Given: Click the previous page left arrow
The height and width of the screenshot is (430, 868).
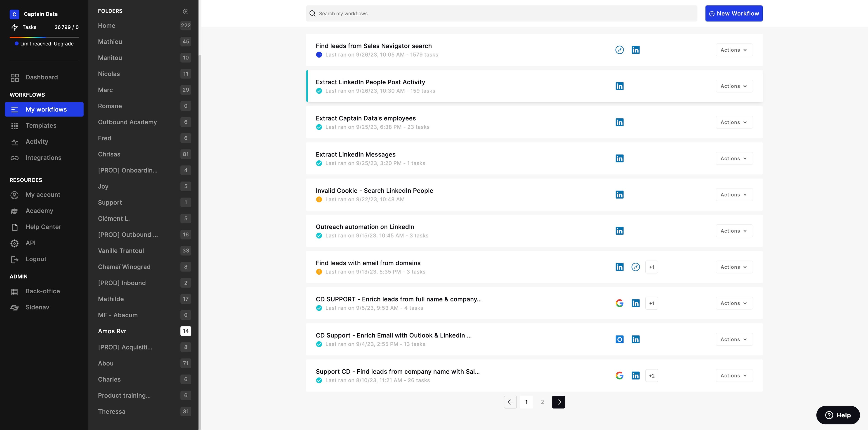Looking at the screenshot, I should (x=510, y=402).
